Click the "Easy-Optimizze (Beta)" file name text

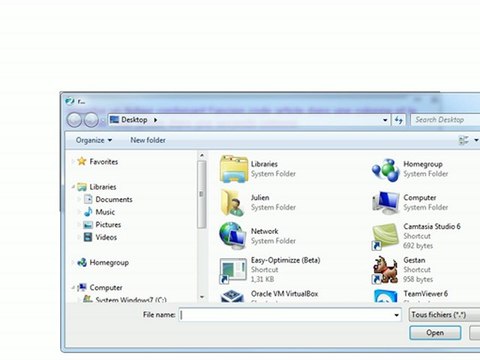[285, 260]
